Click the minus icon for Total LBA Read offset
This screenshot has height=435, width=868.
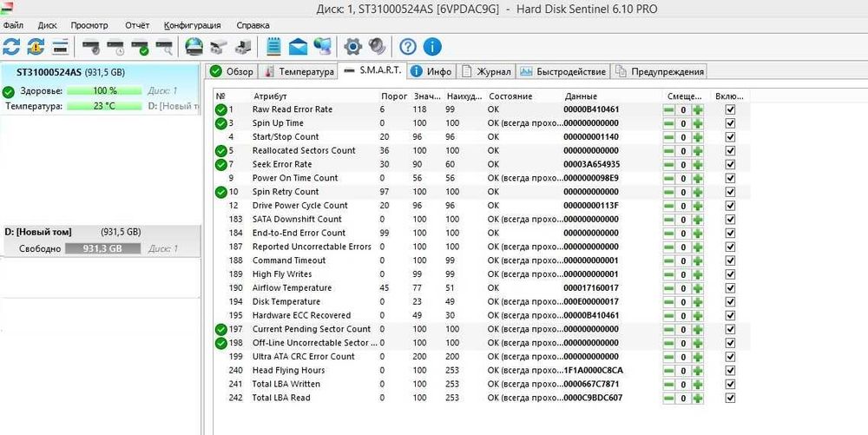click(668, 398)
